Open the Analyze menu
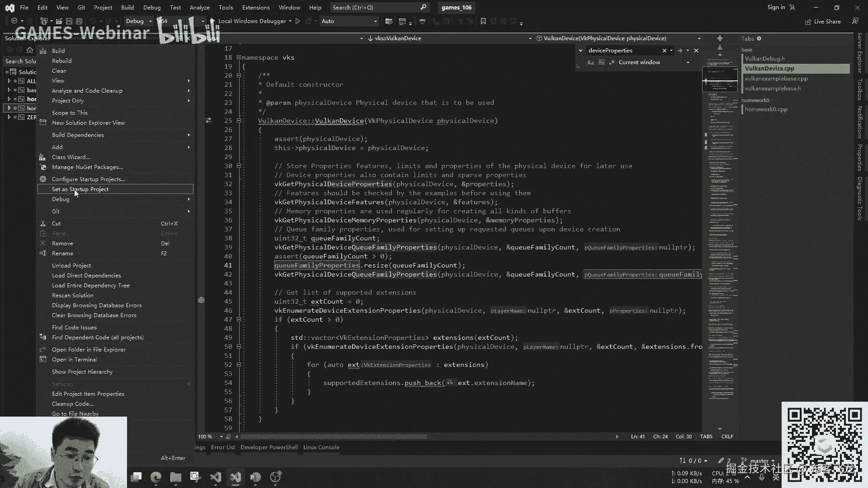The width and height of the screenshot is (868, 488). [199, 8]
